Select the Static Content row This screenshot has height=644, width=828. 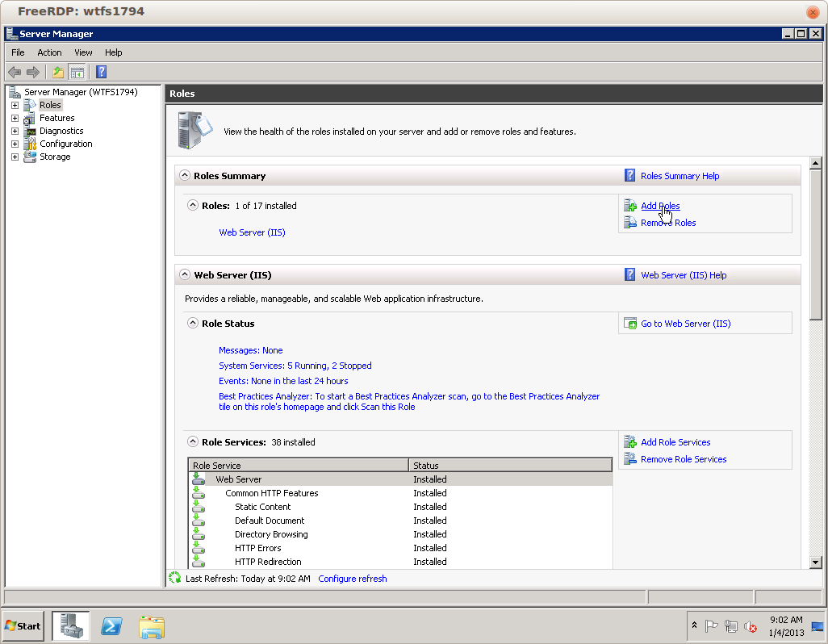pos(400,507)
